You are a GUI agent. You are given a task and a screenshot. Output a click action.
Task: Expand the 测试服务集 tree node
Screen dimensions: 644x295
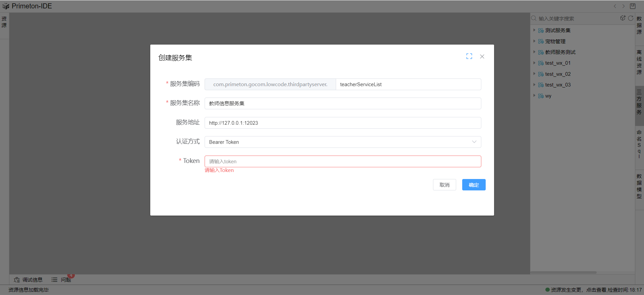534,30
